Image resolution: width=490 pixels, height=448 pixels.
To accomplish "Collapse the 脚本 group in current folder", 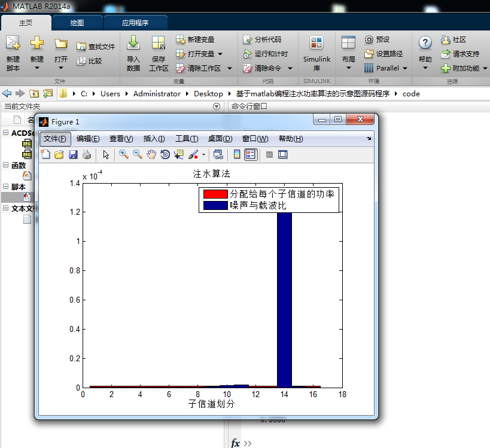I will click(x=5, y=187).
